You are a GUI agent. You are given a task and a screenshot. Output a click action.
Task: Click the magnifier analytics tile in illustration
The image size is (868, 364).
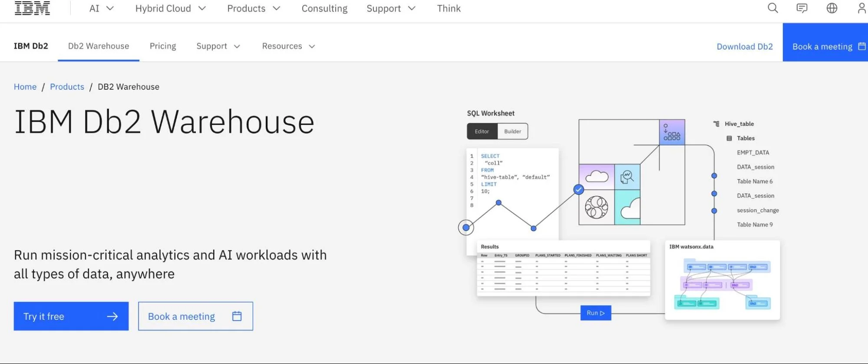[627, 177]
